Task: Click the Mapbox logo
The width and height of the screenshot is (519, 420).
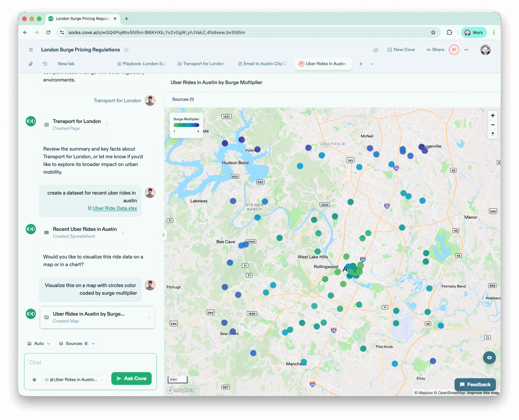Action: tap(181, 390)
